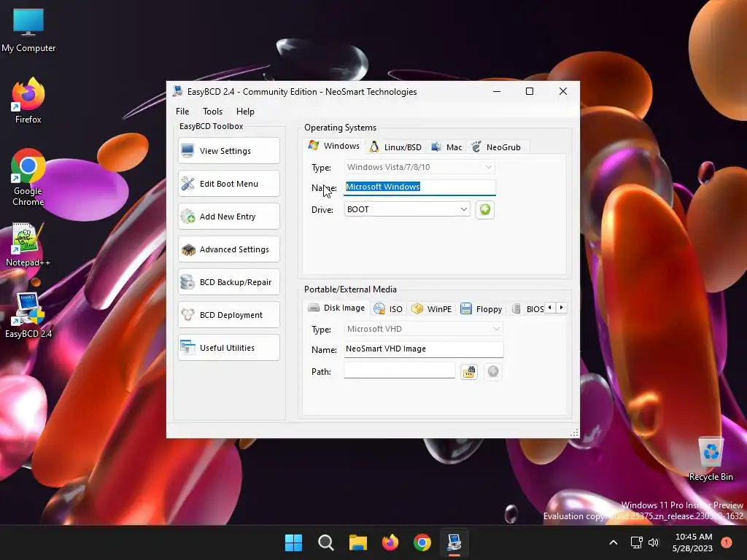Select the EasyBCD 2.4 desktop shortcut
Viewport: 747px width, 560px height.
pyautogui.click(x=28, y=315)
